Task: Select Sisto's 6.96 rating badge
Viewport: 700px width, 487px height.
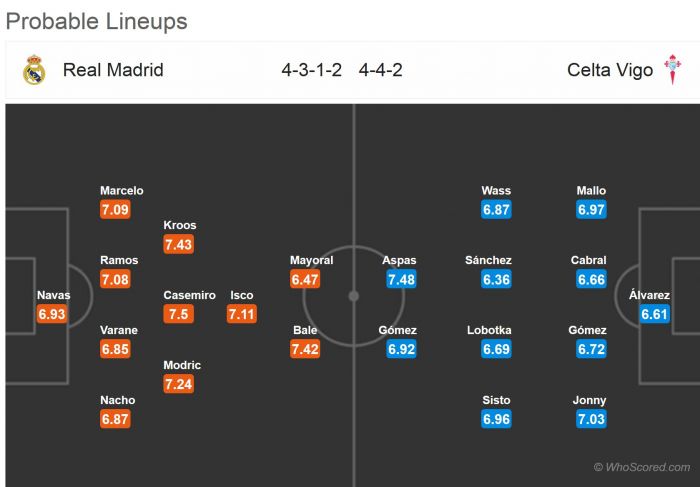Action: click(496, 419)
